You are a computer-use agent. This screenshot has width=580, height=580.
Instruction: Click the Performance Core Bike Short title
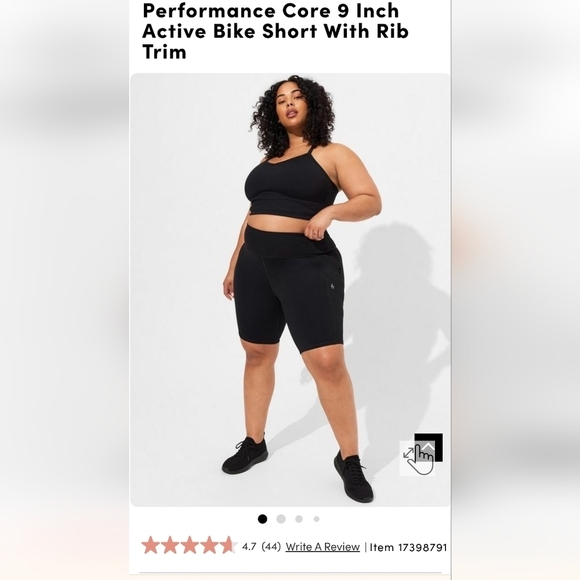click(276, 31)
